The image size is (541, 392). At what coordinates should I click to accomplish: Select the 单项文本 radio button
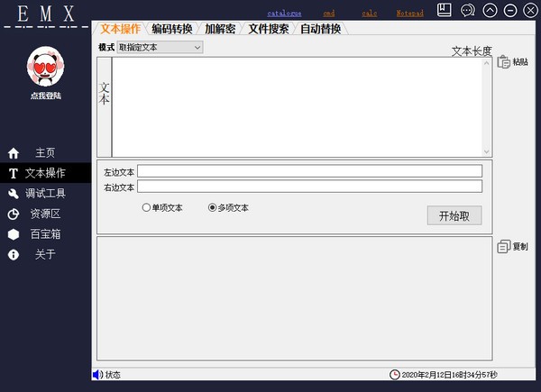coord(147,208)
